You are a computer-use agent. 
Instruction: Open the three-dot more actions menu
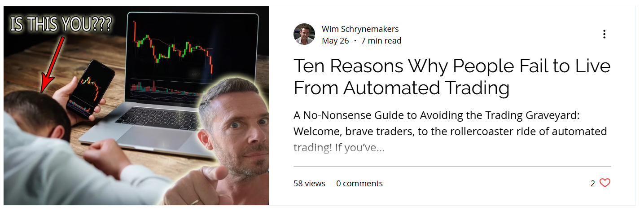point(604,34)
